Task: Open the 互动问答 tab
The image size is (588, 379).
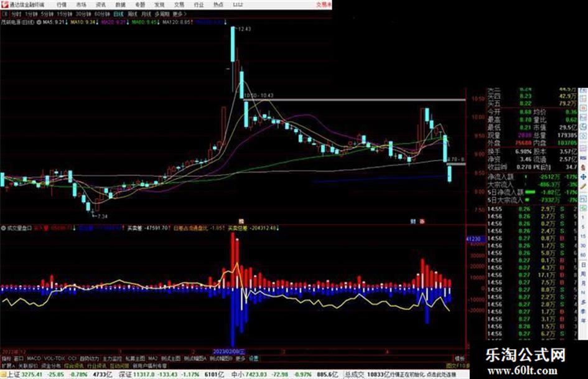Action: point(119,365)
